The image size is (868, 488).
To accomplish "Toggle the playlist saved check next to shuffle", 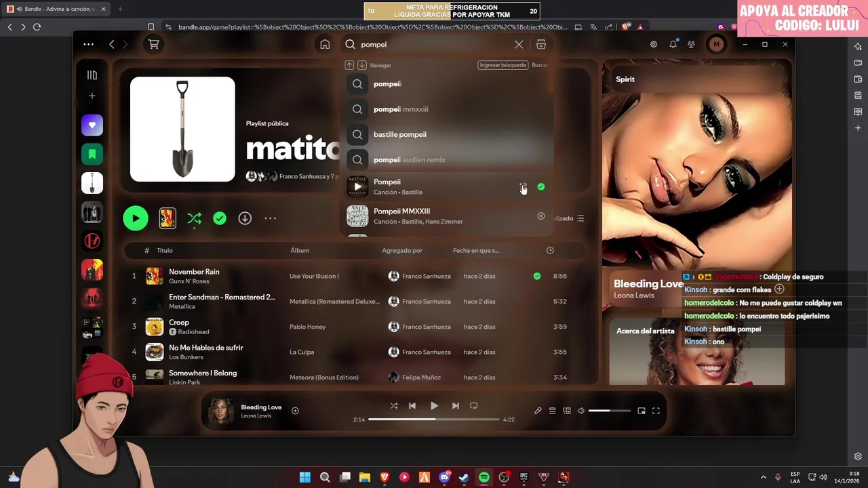I will 220,218.
